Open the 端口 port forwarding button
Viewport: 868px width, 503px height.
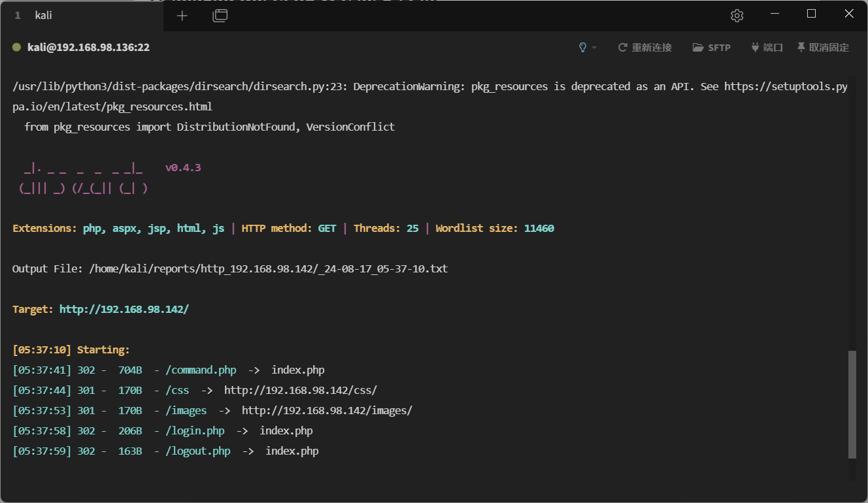[x=767, y=48]
